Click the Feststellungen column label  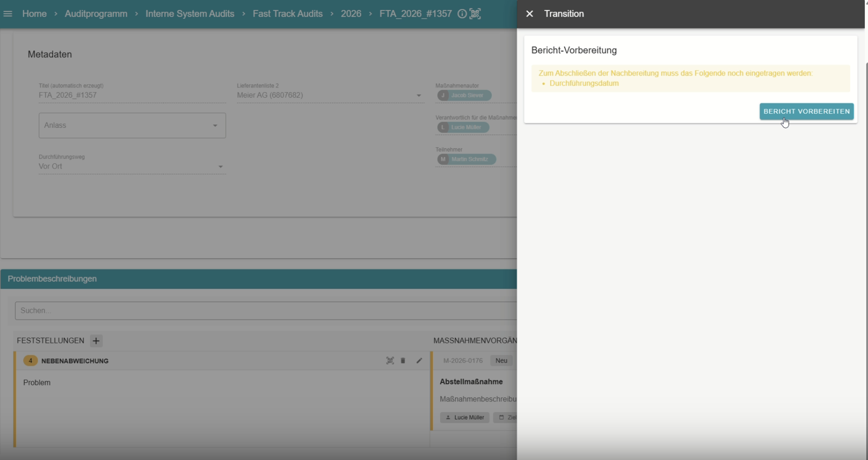click(x=51, y=341)
